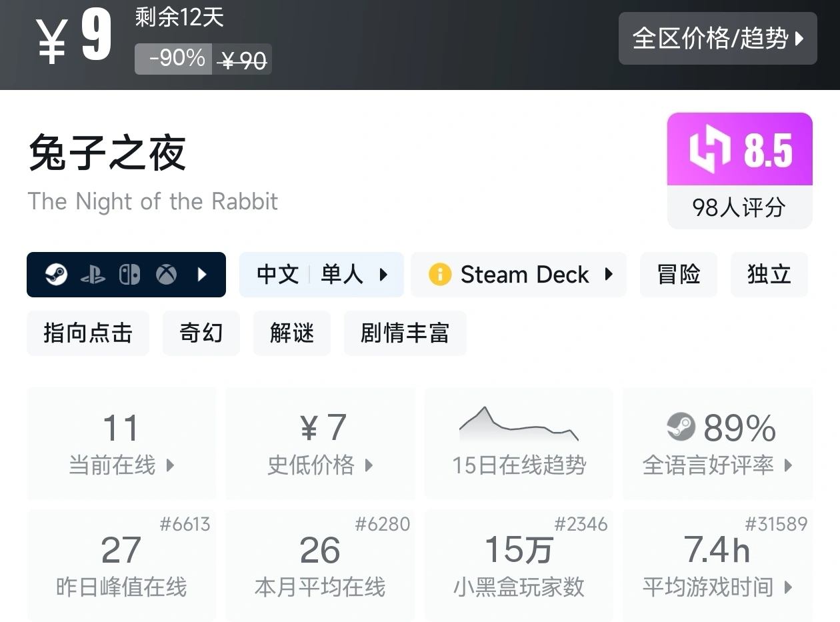Click the Nintendo Switch platform icon
This screenshot has height=622, width=840.
(x=129, y=275)
